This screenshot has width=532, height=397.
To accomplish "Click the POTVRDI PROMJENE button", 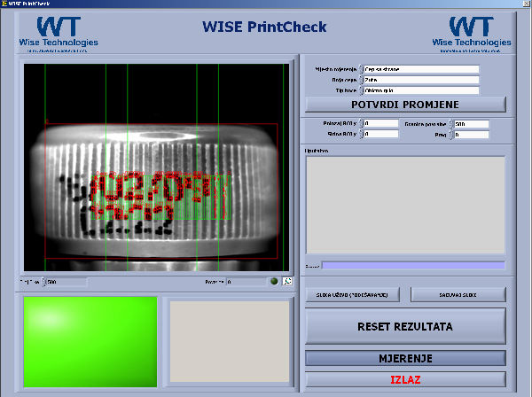I will click(x=405, y=105).
